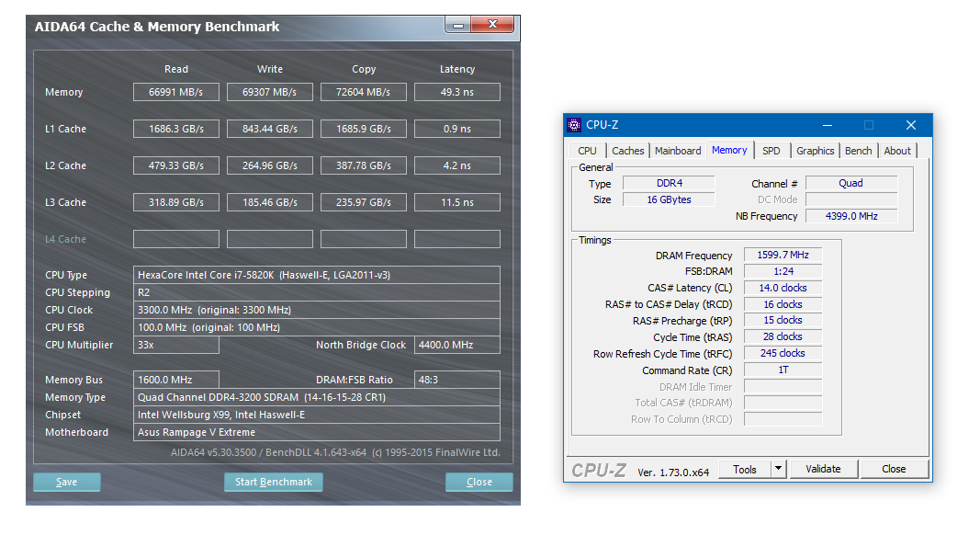Click the empty L4 Cache Read field

176,239
